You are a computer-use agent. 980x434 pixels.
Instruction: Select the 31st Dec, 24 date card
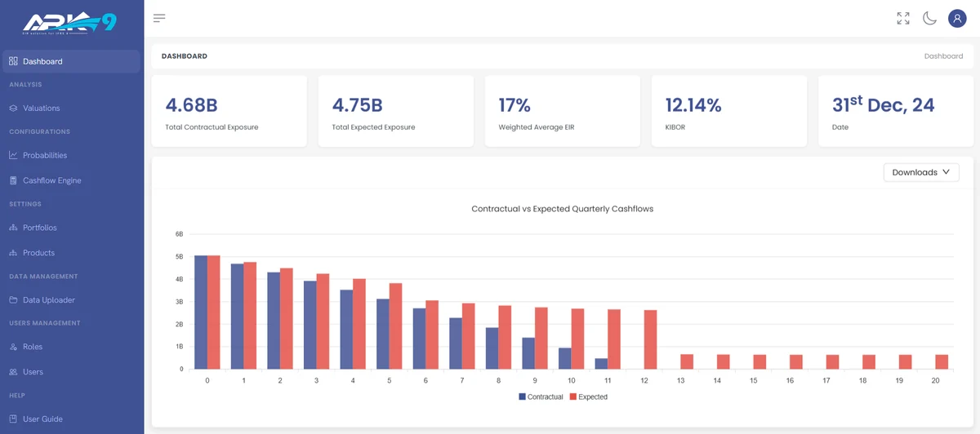[x=896, y=112]
